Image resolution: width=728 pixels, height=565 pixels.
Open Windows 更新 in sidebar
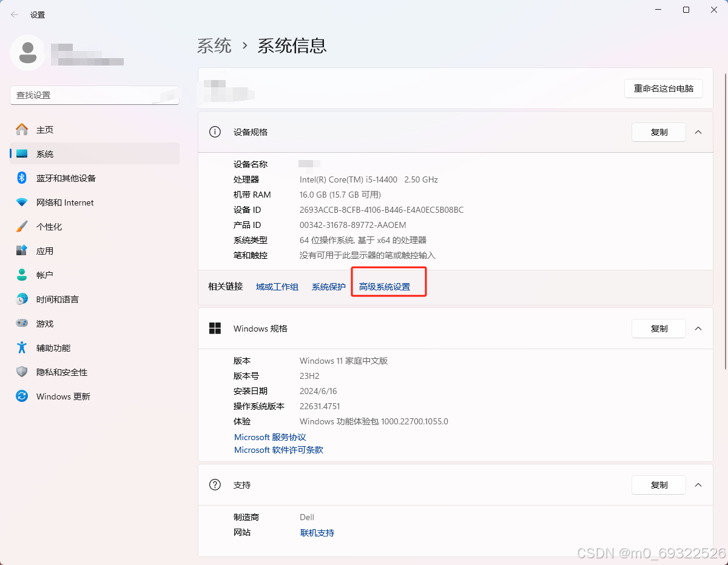click(x=95, y=396)
